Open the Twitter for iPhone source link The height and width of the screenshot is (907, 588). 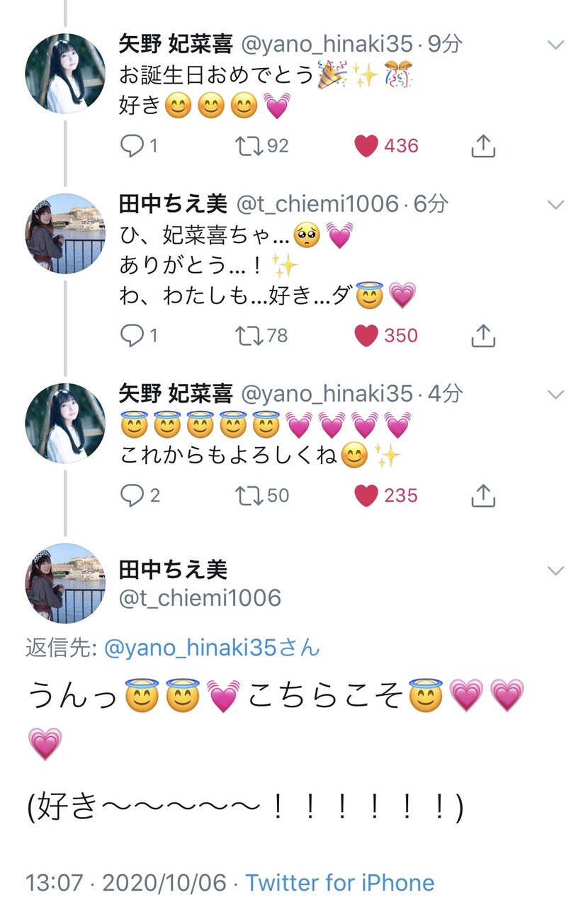340,883
